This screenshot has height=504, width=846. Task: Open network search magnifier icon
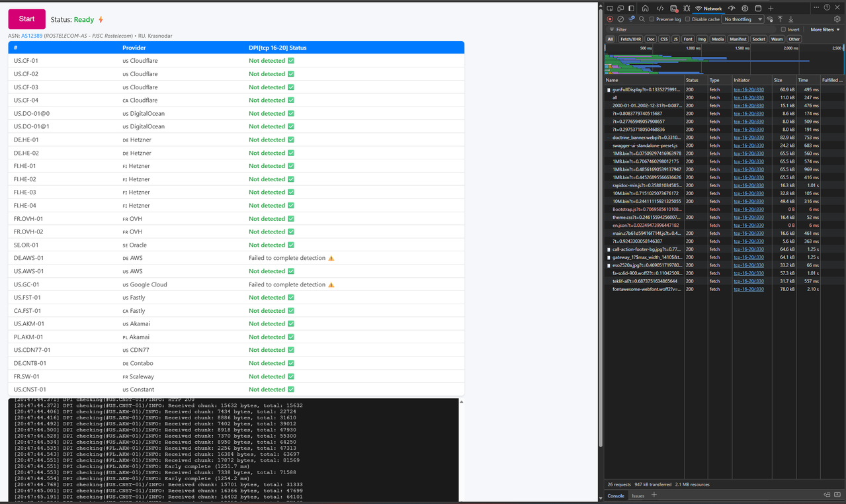pyautogui.click(x=642, y=19)
